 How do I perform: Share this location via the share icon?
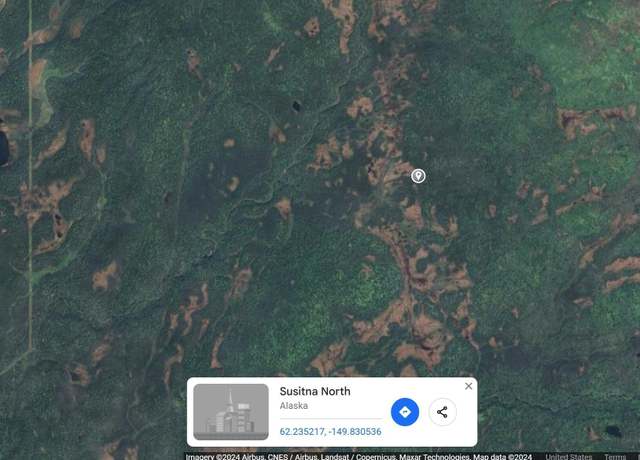[442, 412]
